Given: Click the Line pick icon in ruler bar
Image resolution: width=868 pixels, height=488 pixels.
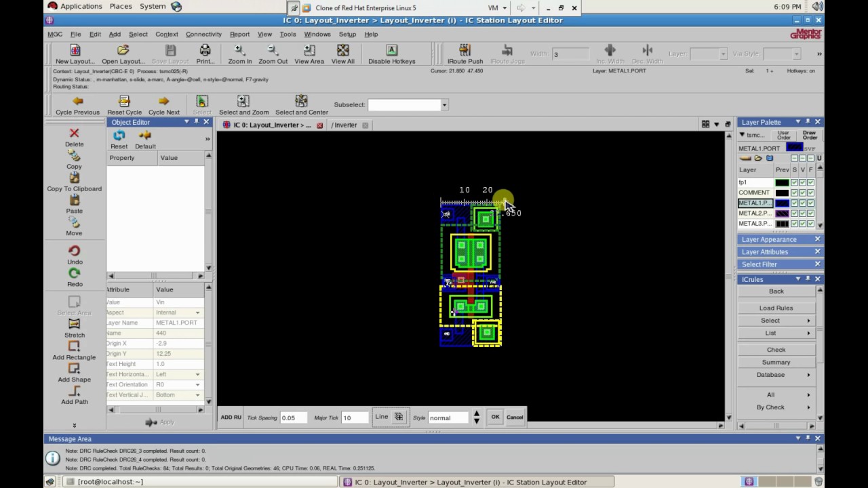Looking at the screenshot, I should point(399,417).
